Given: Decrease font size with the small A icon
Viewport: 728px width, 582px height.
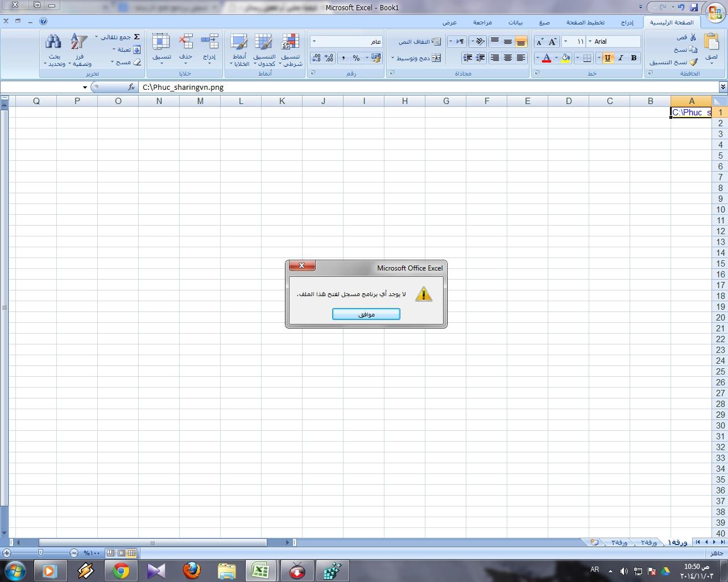Looking at the screenshot, I should coord(540,41).
